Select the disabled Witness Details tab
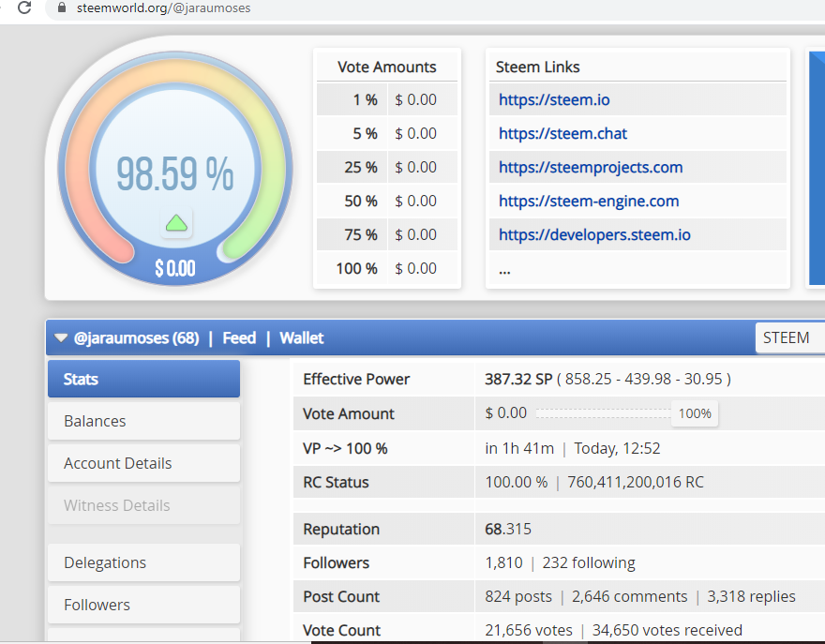Viewport: 825px width, 644px height. (143, 505)
